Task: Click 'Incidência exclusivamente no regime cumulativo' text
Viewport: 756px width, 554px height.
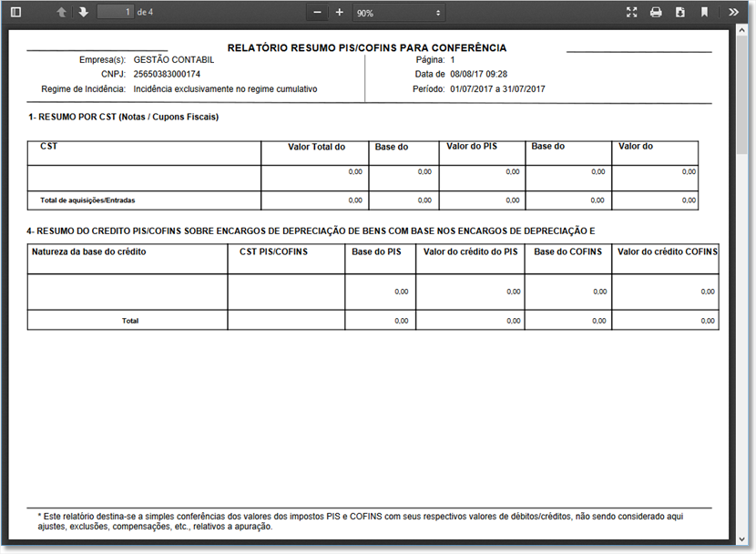Action: tap(225, 89)
